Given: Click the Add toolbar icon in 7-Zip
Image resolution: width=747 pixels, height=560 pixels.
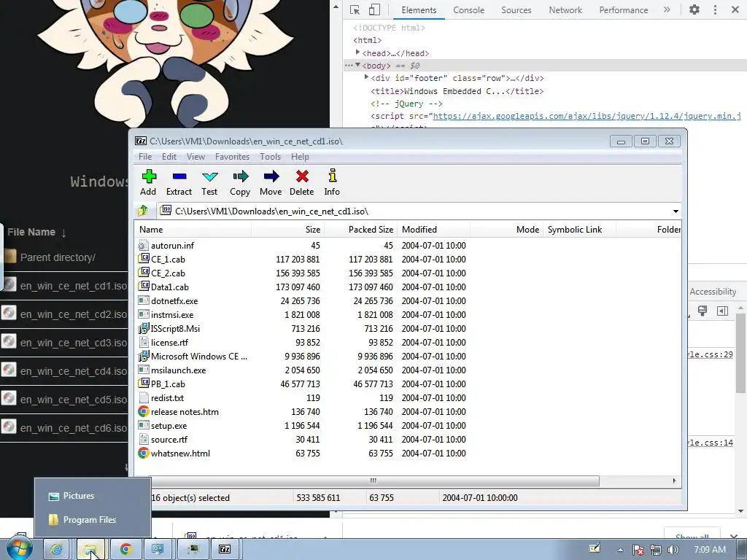Looking at the screenshot, I should (x=148, y=183).
